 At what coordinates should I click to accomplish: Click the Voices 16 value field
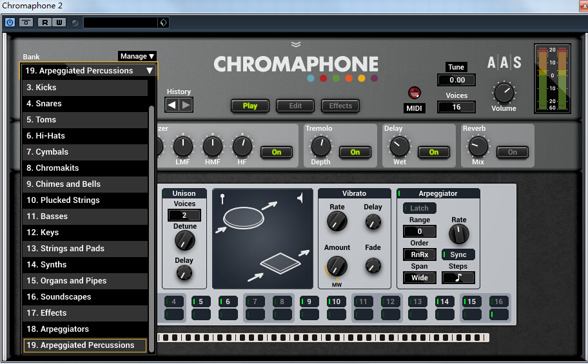pos(456,107)
